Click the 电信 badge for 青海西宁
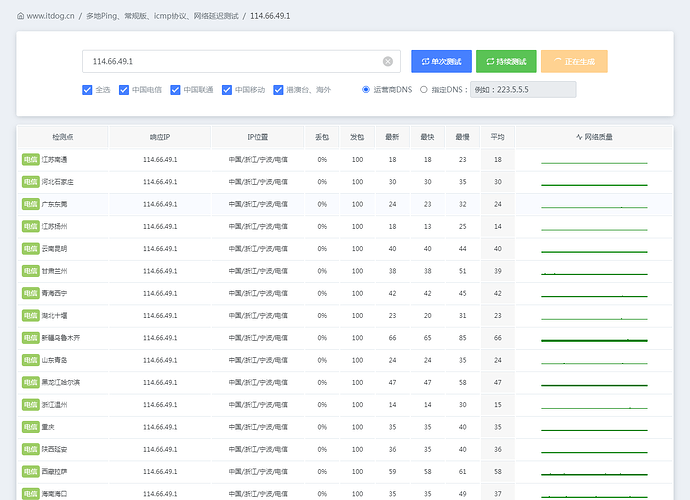This screenshot has height=500, width=690. [x=30, y=294]
